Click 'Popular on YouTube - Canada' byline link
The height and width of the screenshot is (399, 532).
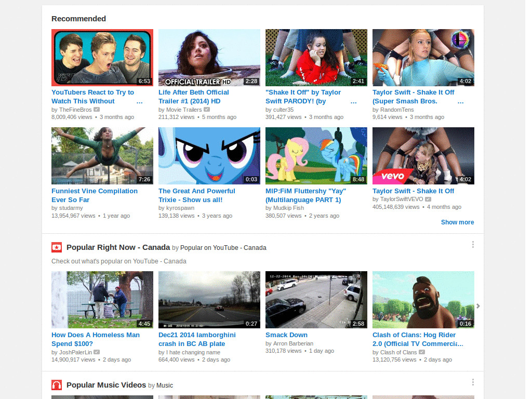click(x=223, y=248)
